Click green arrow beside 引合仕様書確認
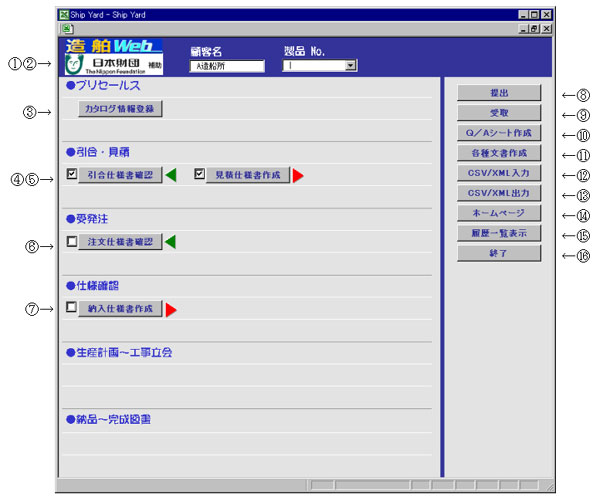The image size is (600, 501). coord(171,175)
